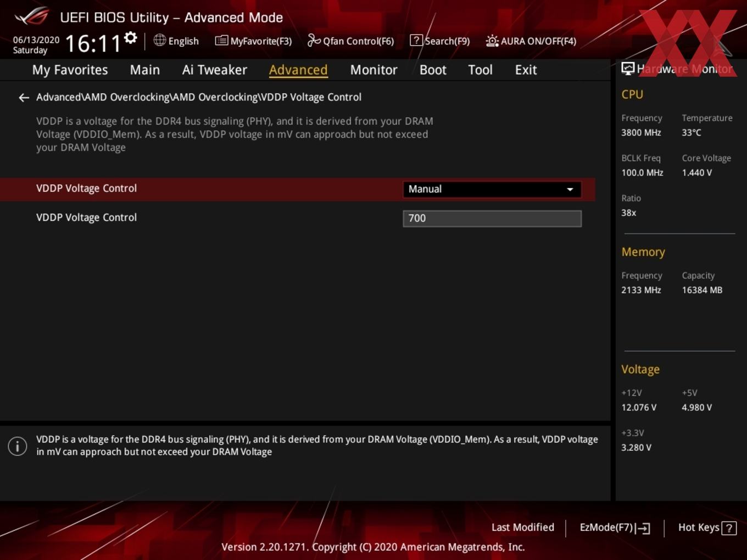The height and width of the screenshot is (560, 747).
Task: Click the MyFavorite list icon
Action: pos(221,41)
